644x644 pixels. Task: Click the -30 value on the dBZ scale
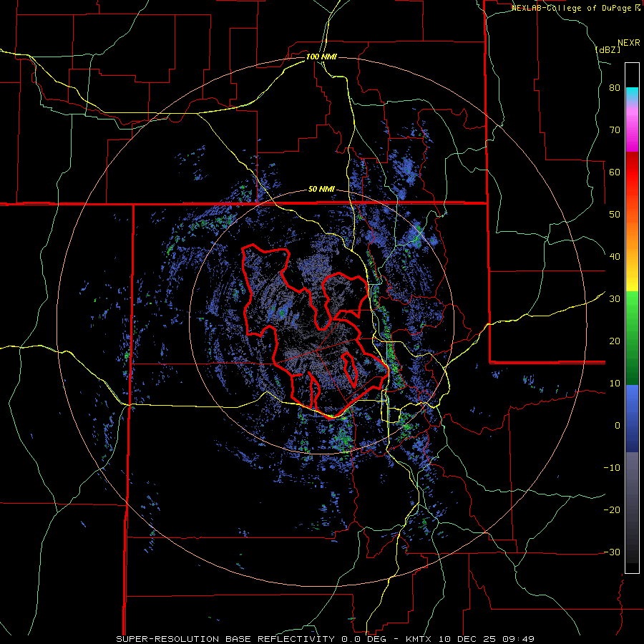click(612, 552)
